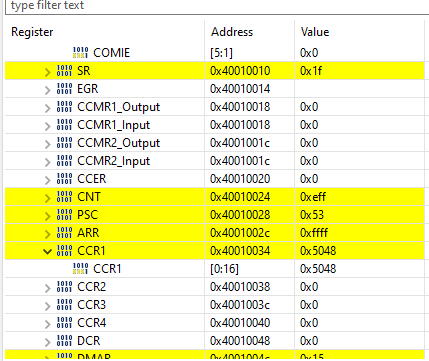The height and width of the screenshot is (361, 429).
Task: Click the [0:16] bit range of CCR1
Action: click(225, 269)
